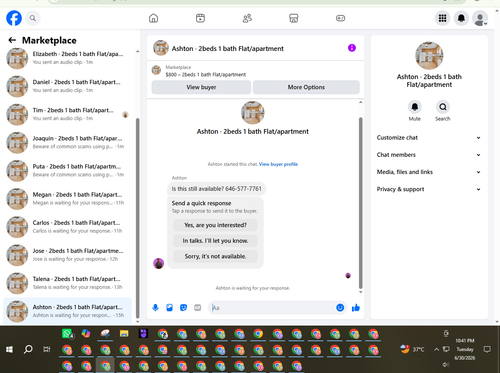Click the Aa message input field
Viewport: 500px width, 373px height.
[x=273, y=307]
